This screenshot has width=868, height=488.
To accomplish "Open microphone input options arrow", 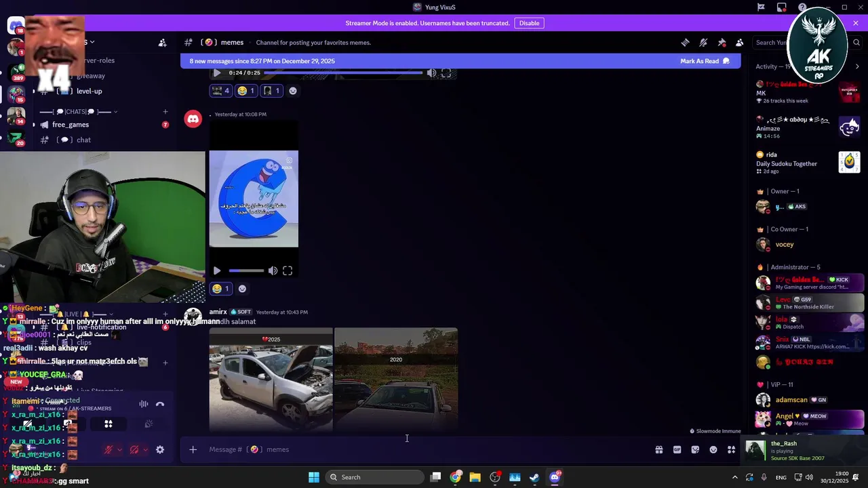I will click(119, 449).
